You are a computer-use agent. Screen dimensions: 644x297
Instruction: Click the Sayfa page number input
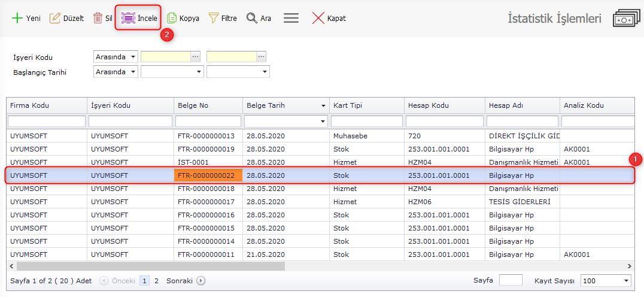click(511, 280)
